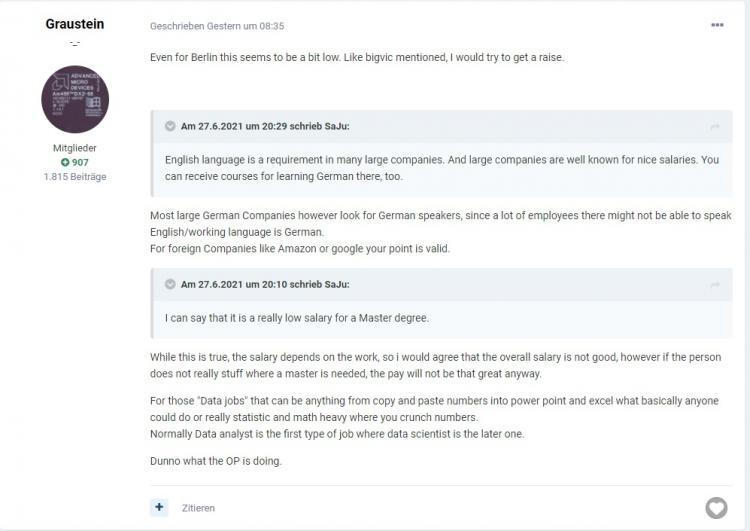Open the 'Geschrieben Gestern um 08:35' timestamp link
750x531 pixels.
coord(217,26)
